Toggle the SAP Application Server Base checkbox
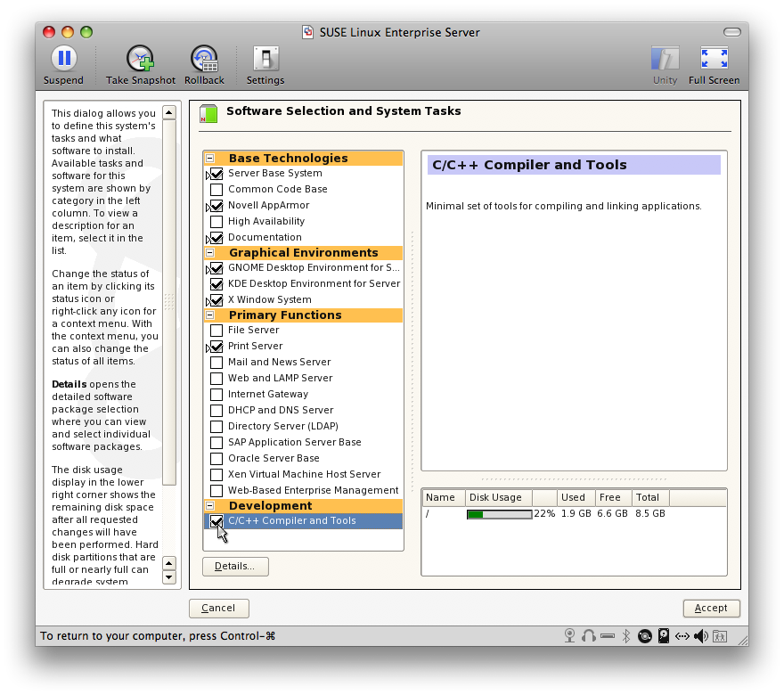The height and width of the screenshot is (695, 784). point(216,443)
